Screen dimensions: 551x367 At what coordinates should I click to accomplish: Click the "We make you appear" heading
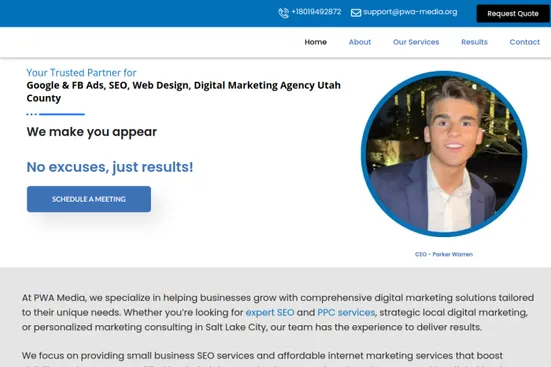tap(92, 132)
